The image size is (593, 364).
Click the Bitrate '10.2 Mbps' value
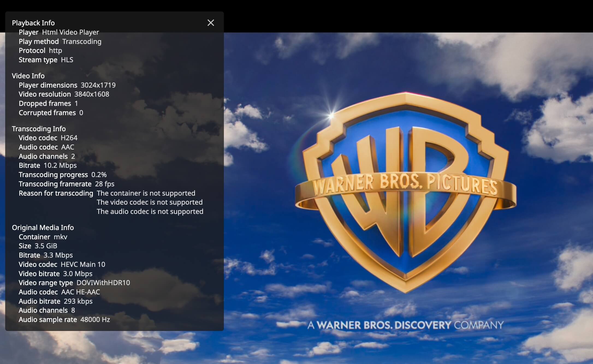click(60, 165)
